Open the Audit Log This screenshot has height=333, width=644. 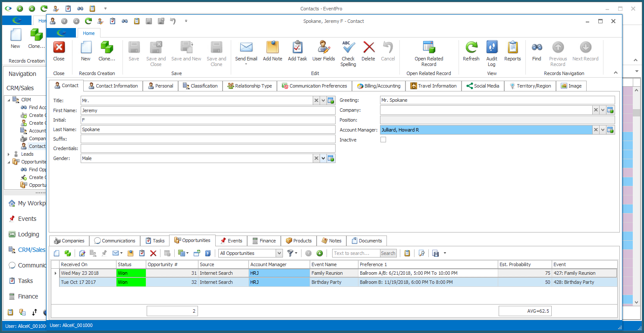[x=492, y=54]
